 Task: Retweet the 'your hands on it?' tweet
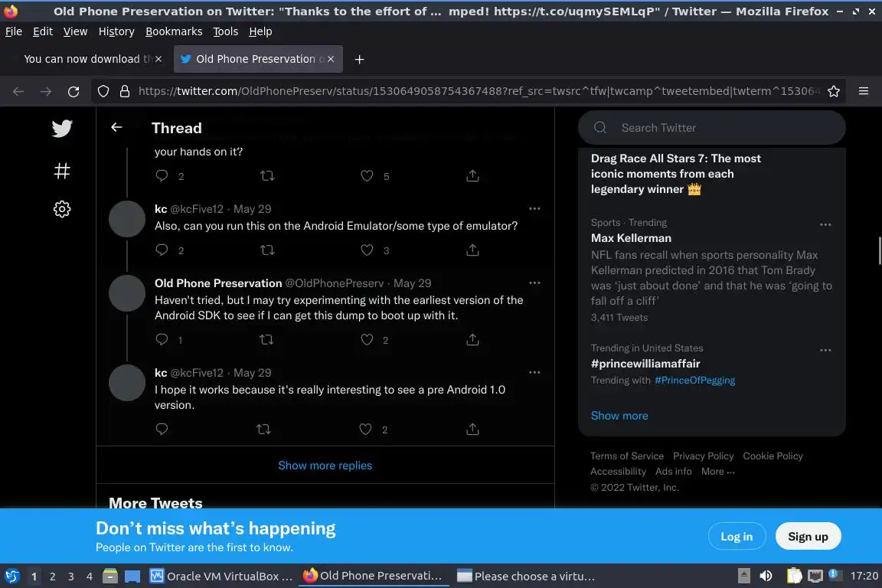pos(267,175)
